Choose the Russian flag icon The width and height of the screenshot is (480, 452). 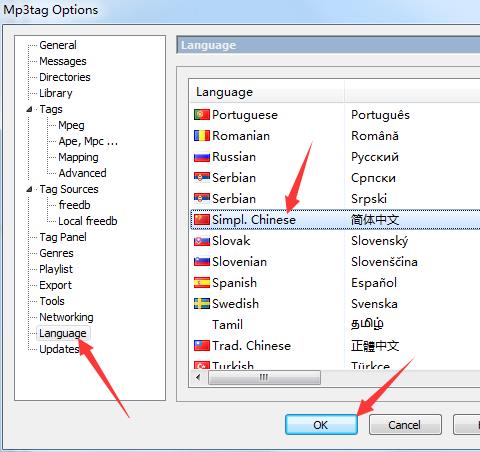[202, 157]
